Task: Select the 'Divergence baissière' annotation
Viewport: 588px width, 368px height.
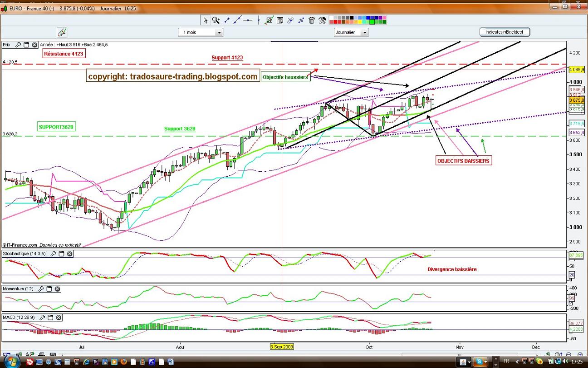Action: pos(452,269)
